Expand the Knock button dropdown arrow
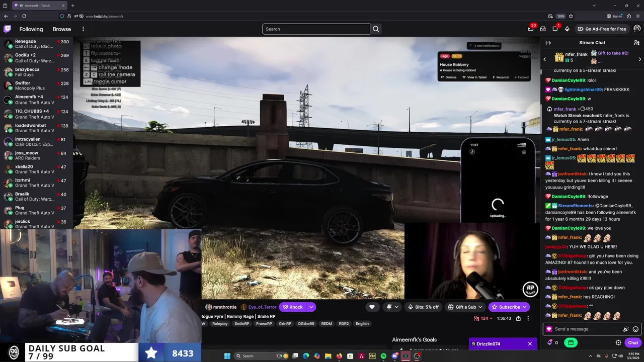Image resolution: width=644 pixels, height=362 pixels. point(311,307)
